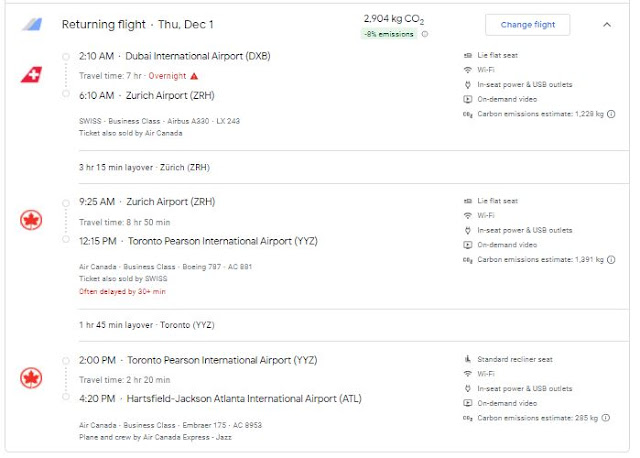Click the Standard recliner seat icon
The height and width of the screenshot is (458, 640).
tap(468, 359)
